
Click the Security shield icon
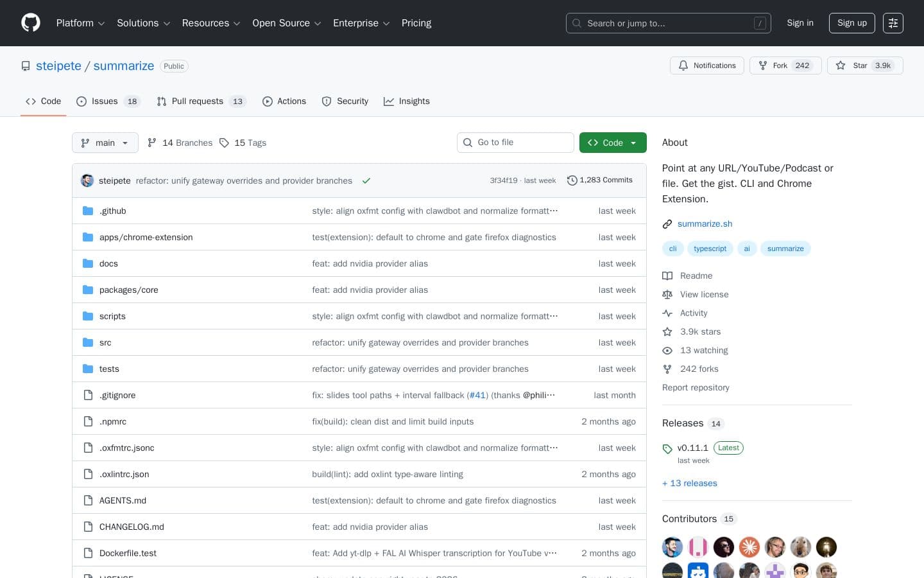[x=327, y=101]
